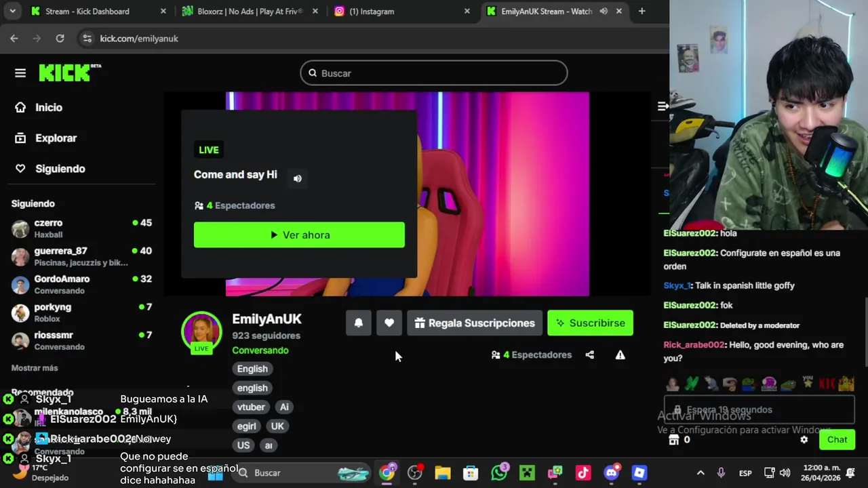Select the UK tag
The image size is (868, 488).
click(277, 426)
